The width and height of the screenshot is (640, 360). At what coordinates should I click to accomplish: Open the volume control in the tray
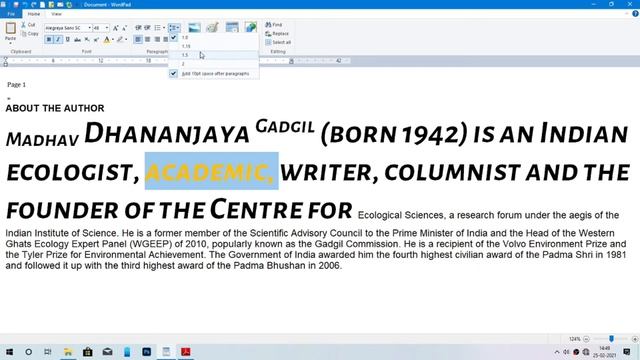coord(566,351)
